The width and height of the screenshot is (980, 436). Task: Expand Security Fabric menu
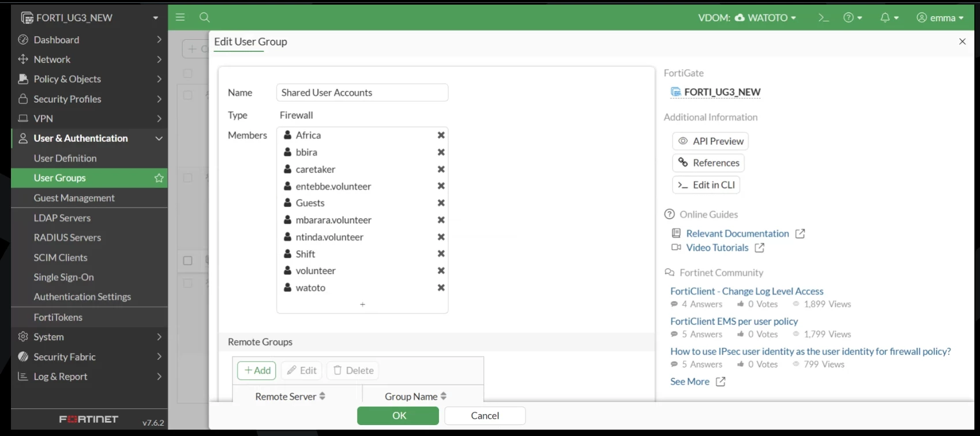point(89,357)
